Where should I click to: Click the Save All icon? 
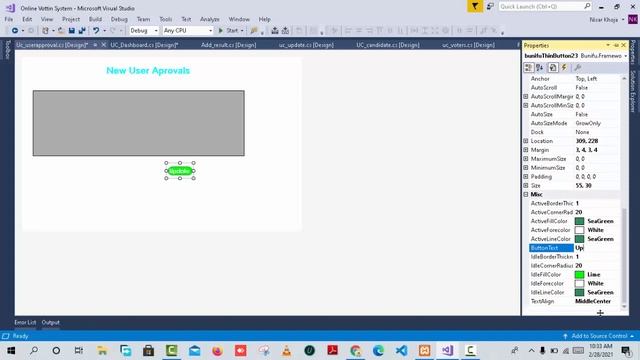(x=82, y=31)
